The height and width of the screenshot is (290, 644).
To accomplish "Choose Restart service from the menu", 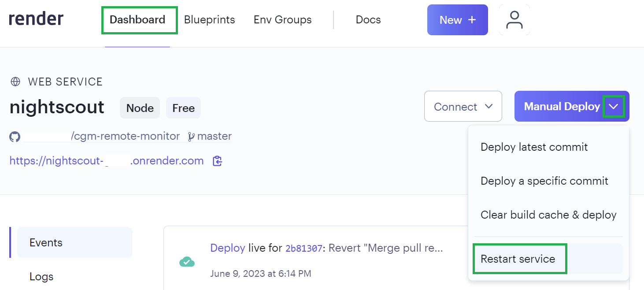I will [518, 259].
